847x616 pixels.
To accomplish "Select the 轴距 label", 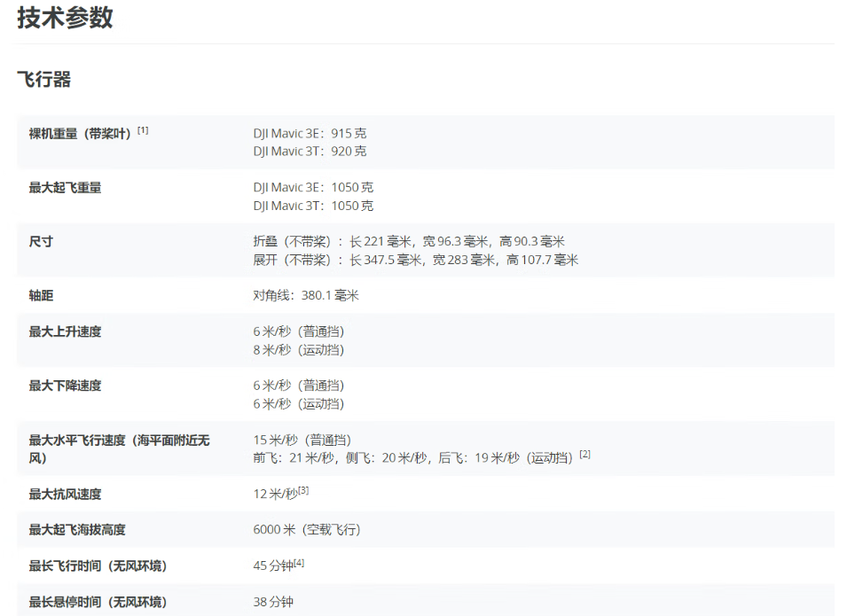I will (41, 296).
